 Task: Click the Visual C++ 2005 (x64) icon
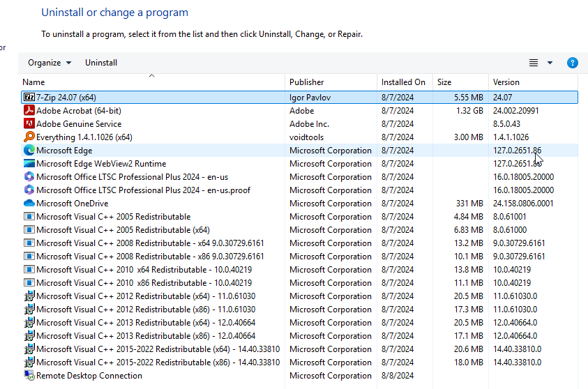click(x=29, y=230)
